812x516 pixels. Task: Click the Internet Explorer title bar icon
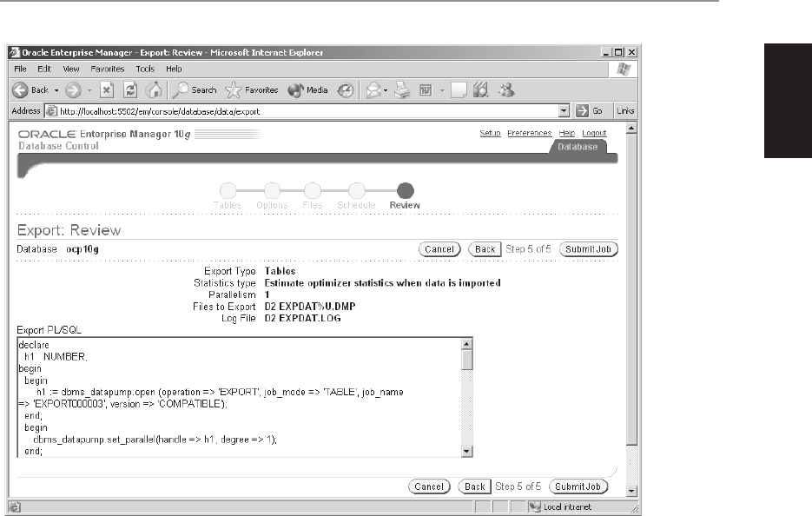click(15, 52)
